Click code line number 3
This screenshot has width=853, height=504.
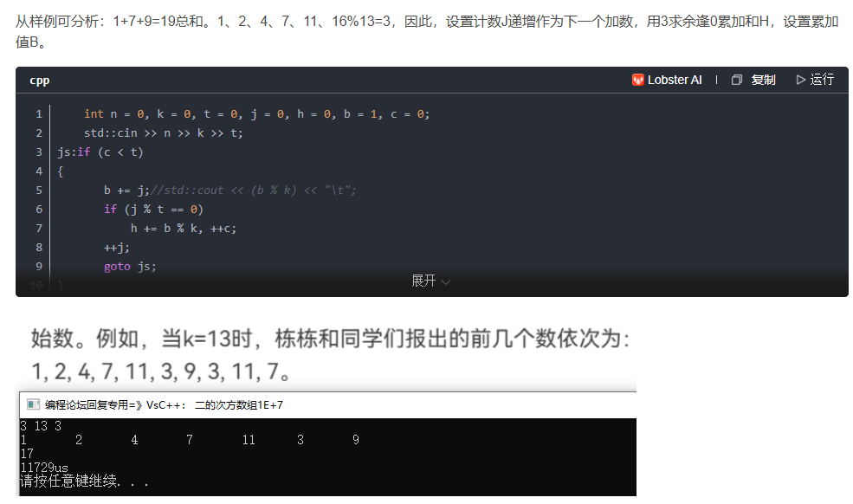[39, 152]
